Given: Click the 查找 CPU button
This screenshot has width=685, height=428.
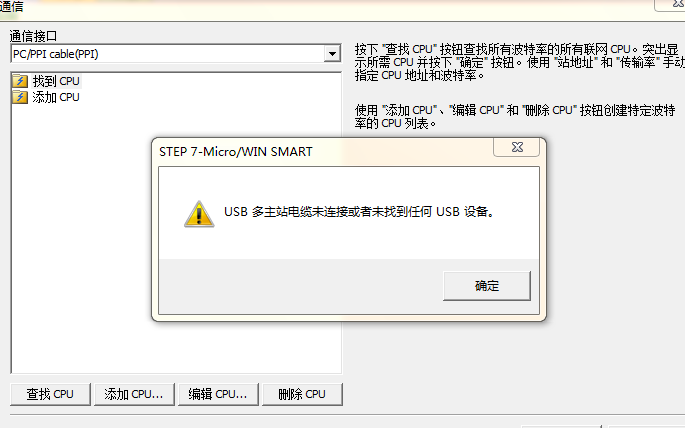Looking at the screenshot, I should (x=50, y=394).
